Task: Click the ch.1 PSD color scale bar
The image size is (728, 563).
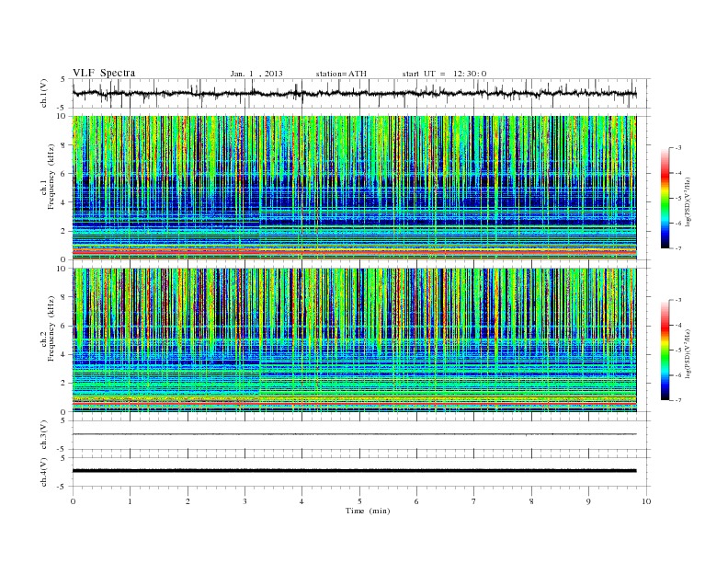Action: pyautogui.click(x=665, y=198)
